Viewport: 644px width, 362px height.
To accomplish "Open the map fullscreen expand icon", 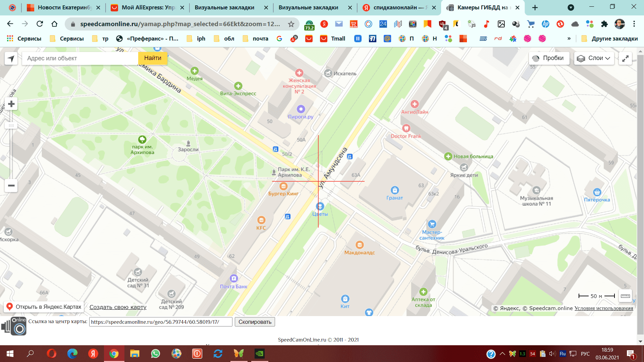I will (x=625, y=58).
